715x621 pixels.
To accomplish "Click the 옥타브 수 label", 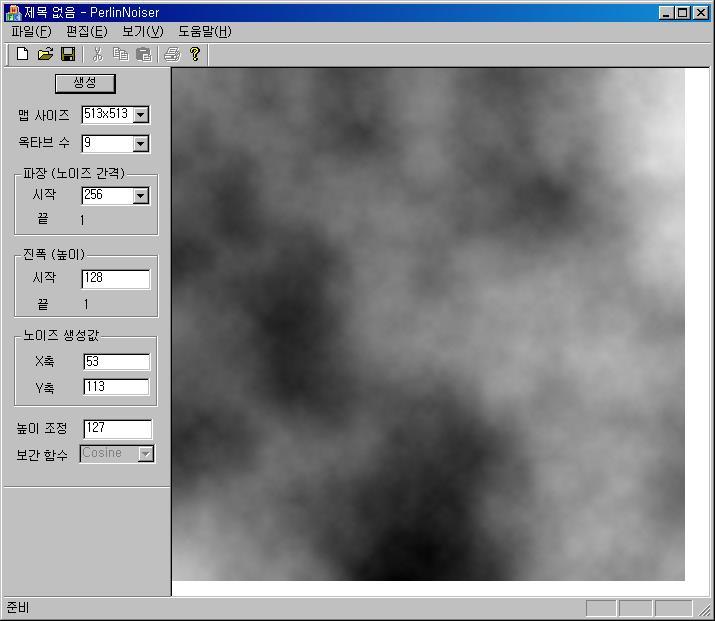I will 44,143.
